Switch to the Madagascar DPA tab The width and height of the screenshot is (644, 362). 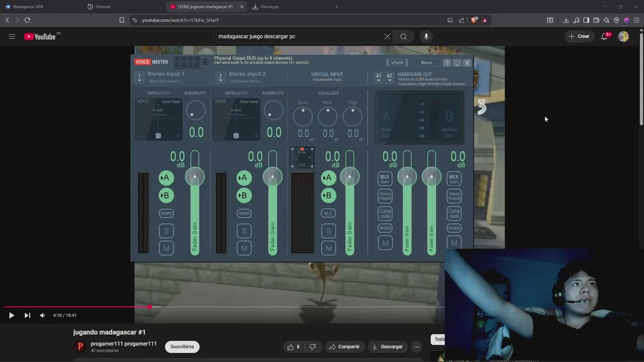click(40, 7)
